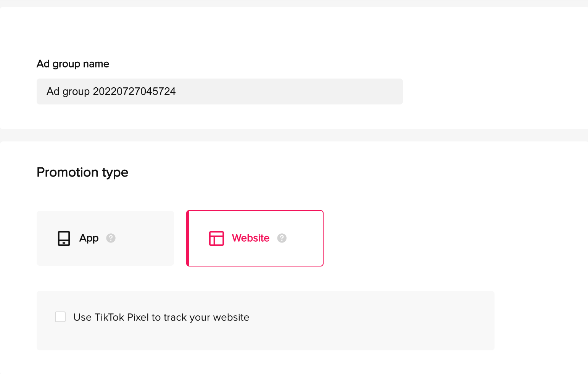588x374 pixels.
Task: Enable the TikTok Pixel tracking checkbox
Action: (x=60, y=317)
